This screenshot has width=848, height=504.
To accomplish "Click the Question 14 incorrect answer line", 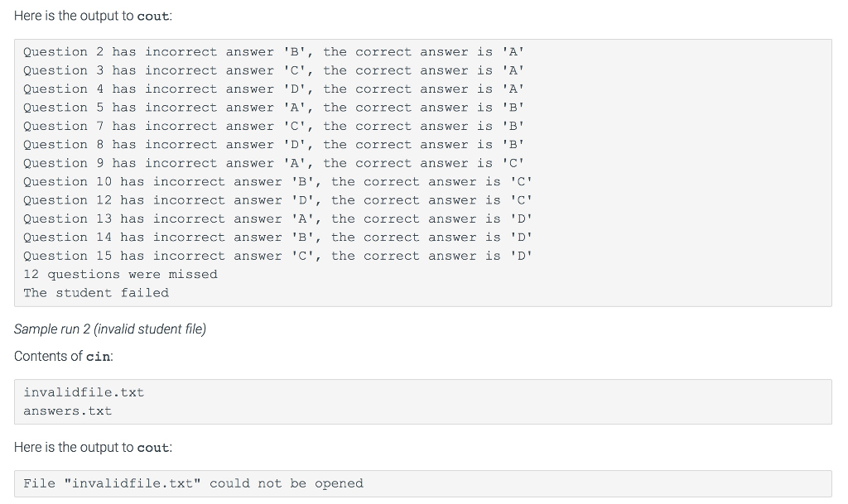I will [x=277, y=238].
